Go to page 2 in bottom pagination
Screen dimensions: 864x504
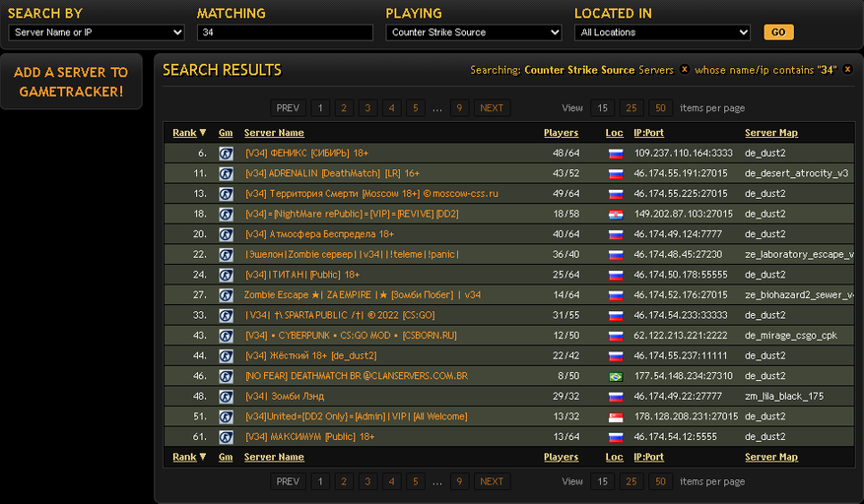tap(344, 481)
